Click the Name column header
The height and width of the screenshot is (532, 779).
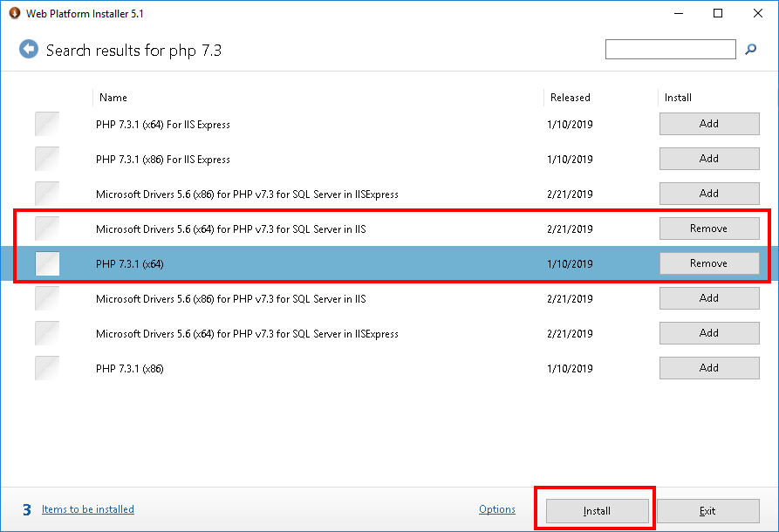click(113, 98)
